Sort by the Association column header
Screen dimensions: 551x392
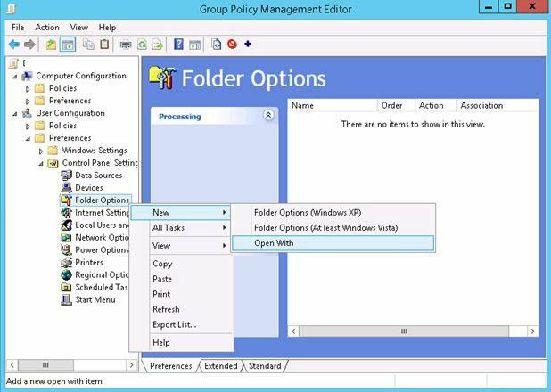point(498,105)
